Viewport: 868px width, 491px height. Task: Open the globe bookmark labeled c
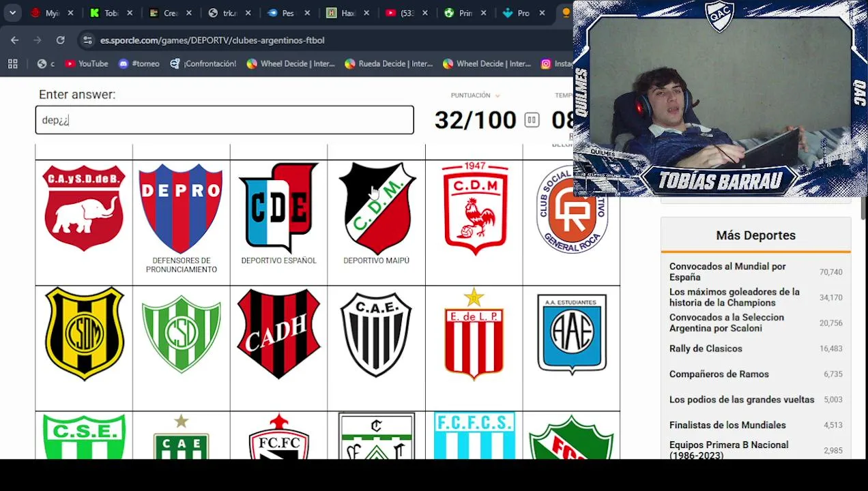pos(46,63)
